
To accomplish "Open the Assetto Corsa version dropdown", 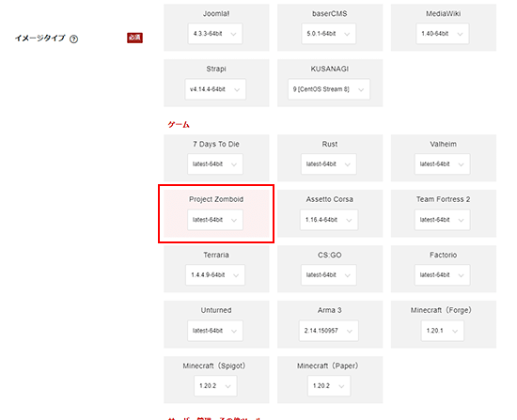I will click(329, 220).
